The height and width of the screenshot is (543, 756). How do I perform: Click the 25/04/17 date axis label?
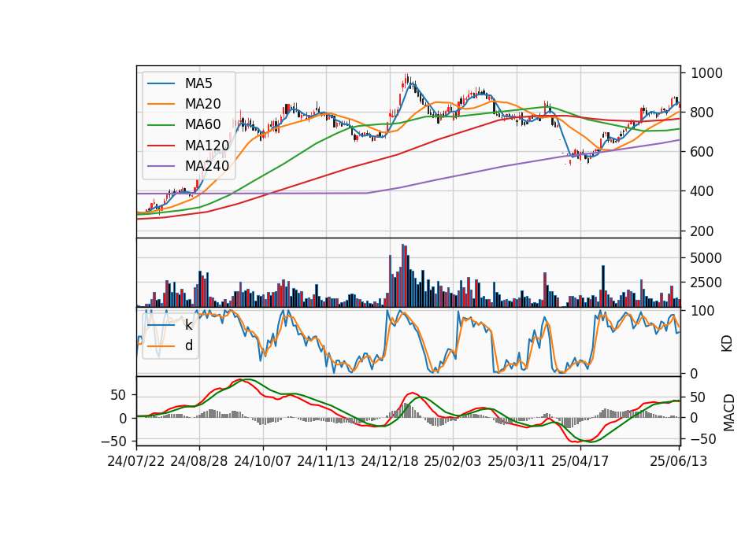[x=580, y=461]
